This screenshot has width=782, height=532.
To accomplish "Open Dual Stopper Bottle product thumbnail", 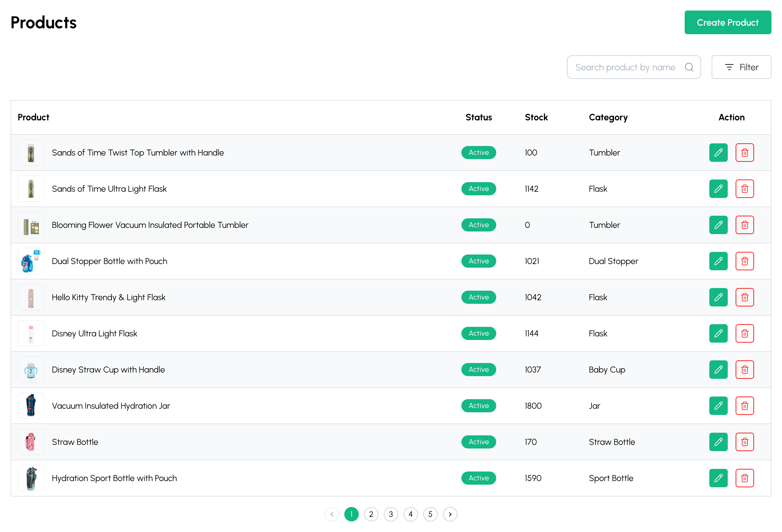I will [31, 261].
